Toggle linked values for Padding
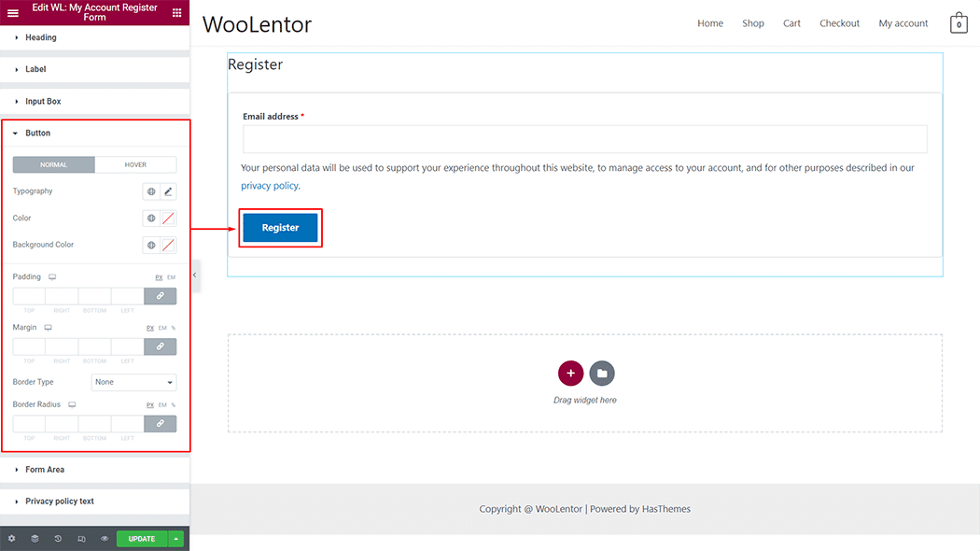The image size is (980, 551). click(x=160, y=296)
